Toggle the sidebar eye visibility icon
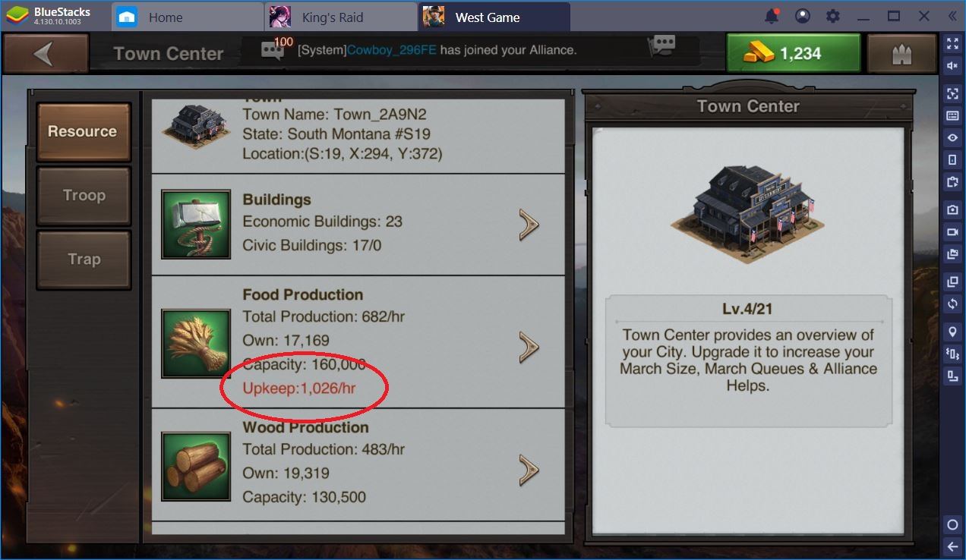 click(x=952, y=137)
